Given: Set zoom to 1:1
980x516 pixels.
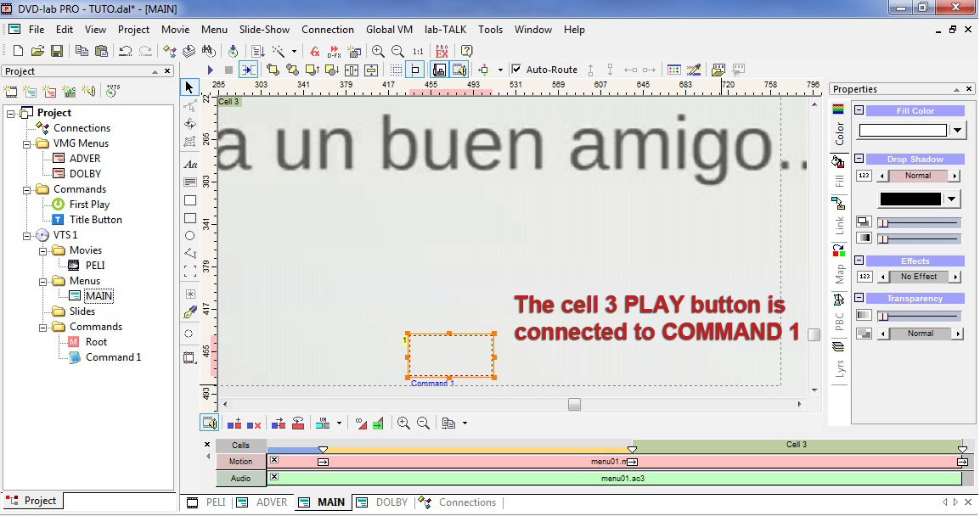Looking at the screenshot, I should [418, 51].
